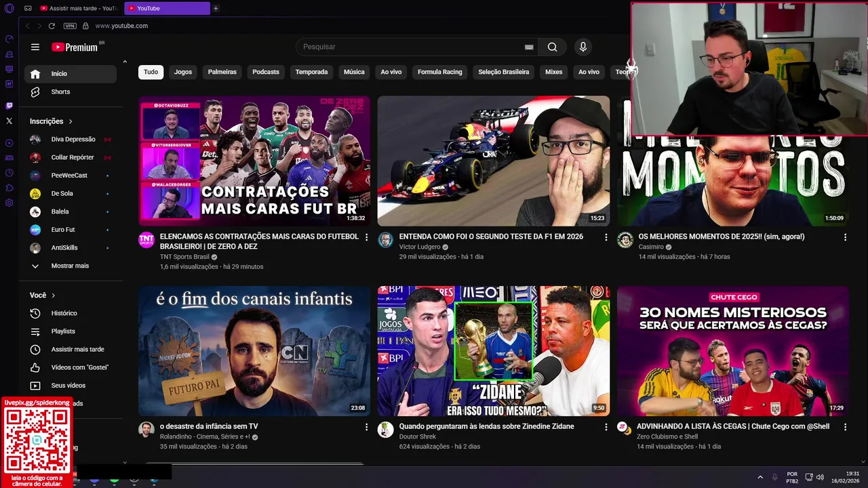Open Victor Ludgero channel avatar

[x=386, y=240]
